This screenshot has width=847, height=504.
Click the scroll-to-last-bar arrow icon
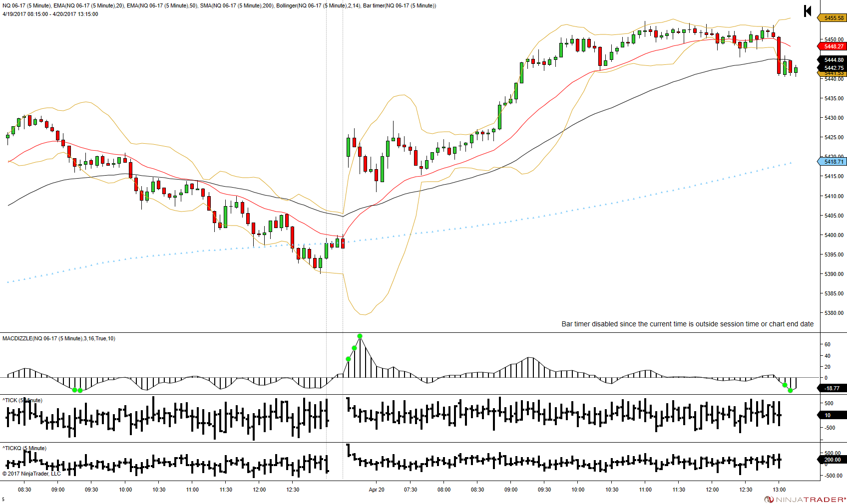(x=808, y=11)
